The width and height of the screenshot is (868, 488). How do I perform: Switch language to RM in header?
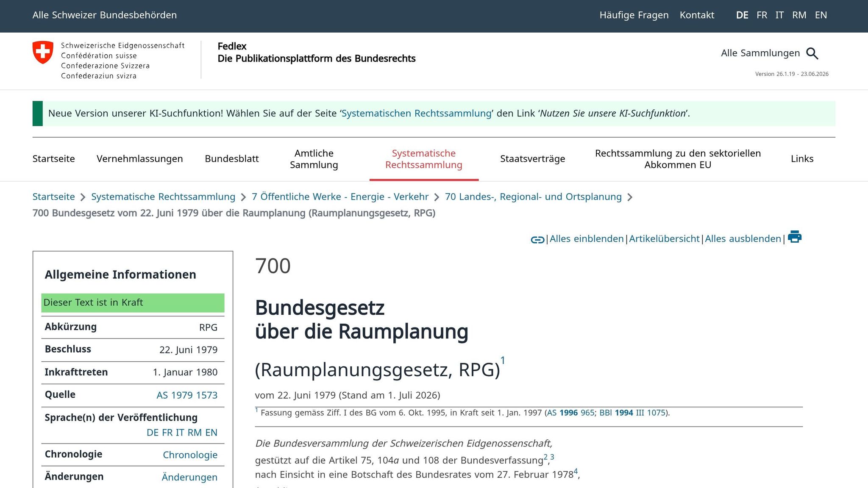[x=799, y=15]
